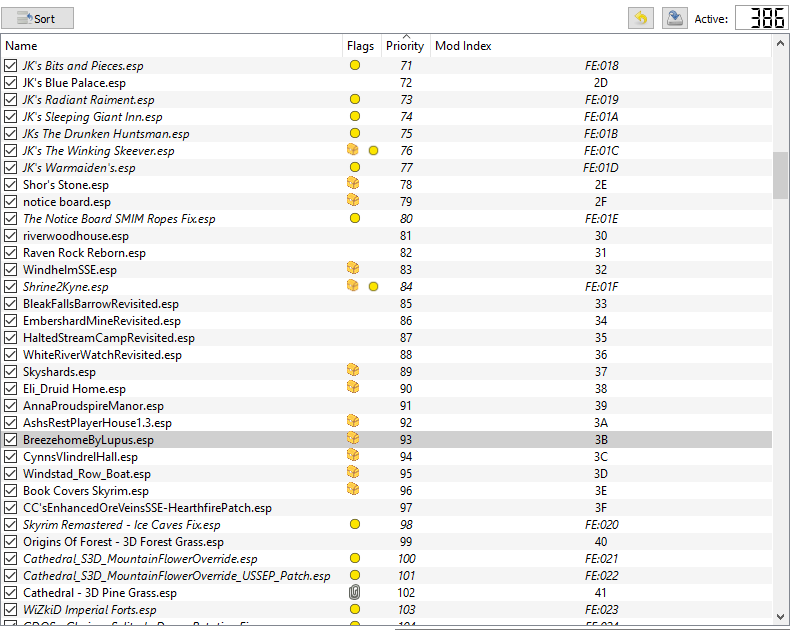Click the Active plugin count display
The width and height of the screenshot is (790, 630).
pos(761,19)
